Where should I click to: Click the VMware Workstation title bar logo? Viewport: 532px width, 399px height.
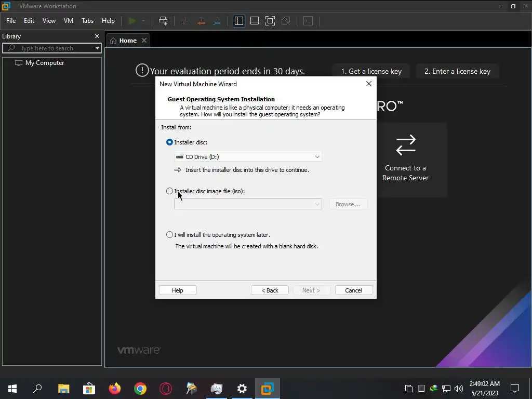coord(6,6)
